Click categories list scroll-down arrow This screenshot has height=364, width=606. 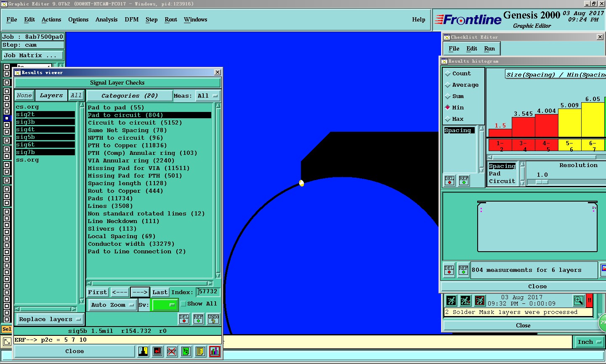(x=218, y=275)
